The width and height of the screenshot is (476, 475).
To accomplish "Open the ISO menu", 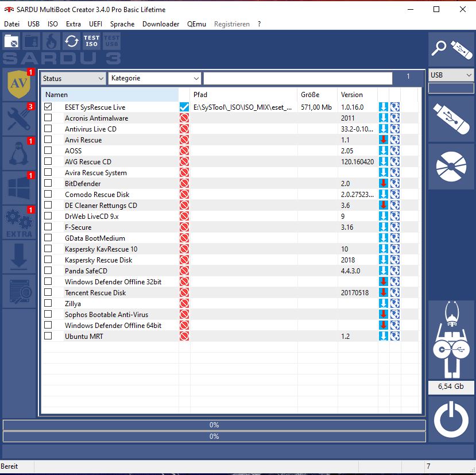I will point(52,24).
